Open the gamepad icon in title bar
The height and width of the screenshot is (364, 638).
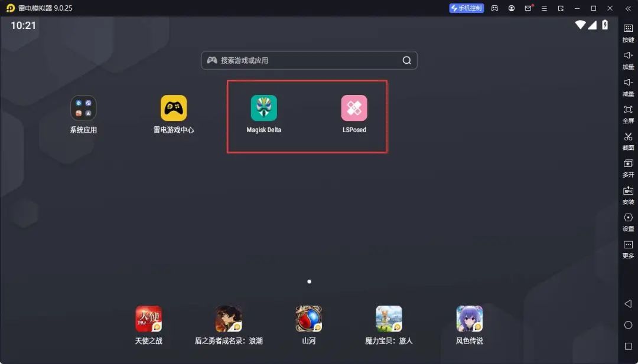(x=495, y=8)
